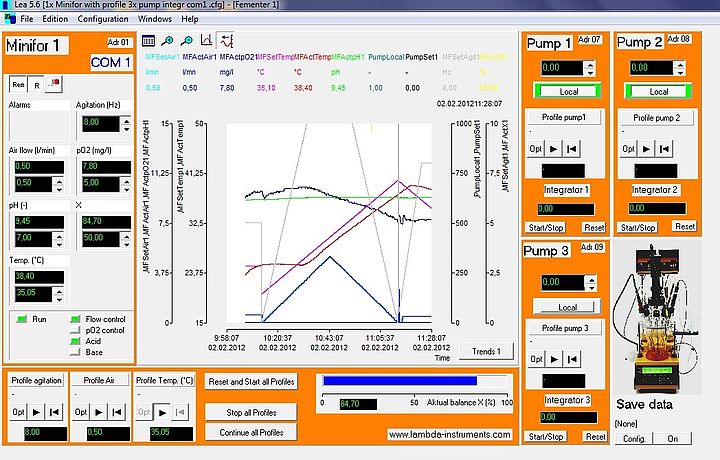
Task: Click the agitation setpoint field showing 8,00
Action: click(x=101, y=124)
